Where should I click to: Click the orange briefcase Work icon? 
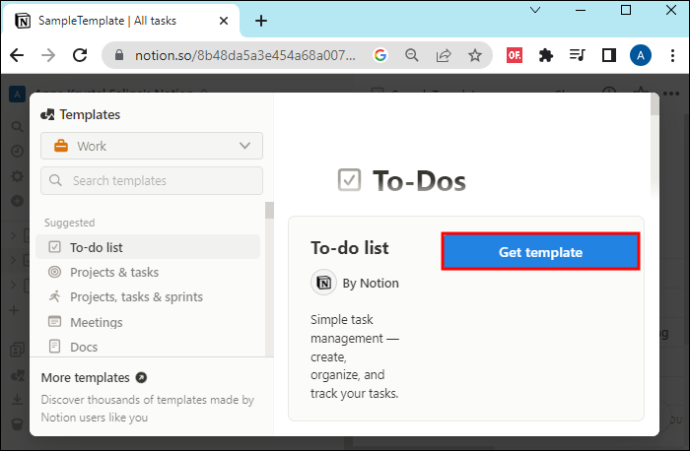61,146
